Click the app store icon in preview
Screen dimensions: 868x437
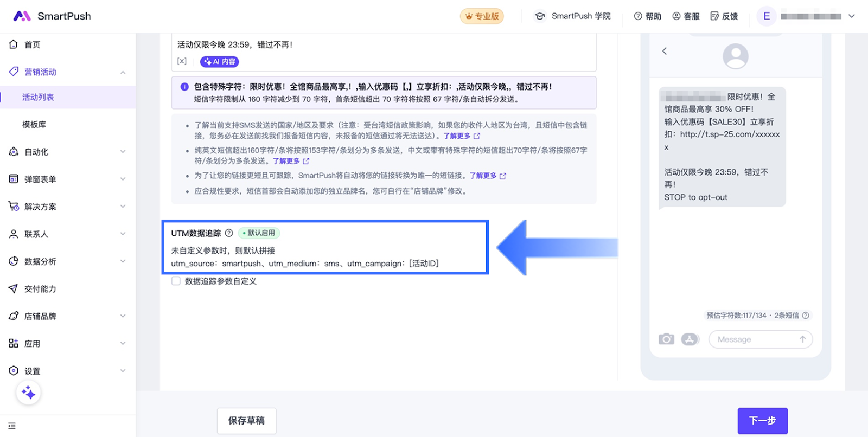point(690,339)
